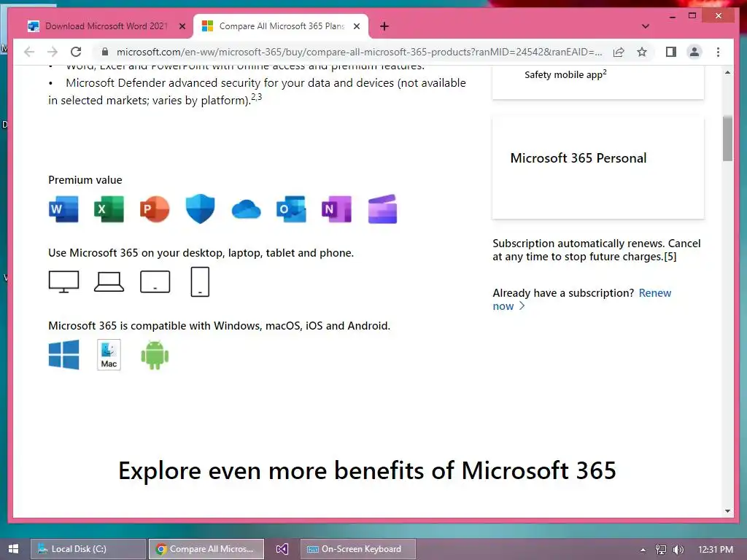Open the Chrome profile avatar icon
The height and width of the screenshot is (560, 747).
[694, 52]
